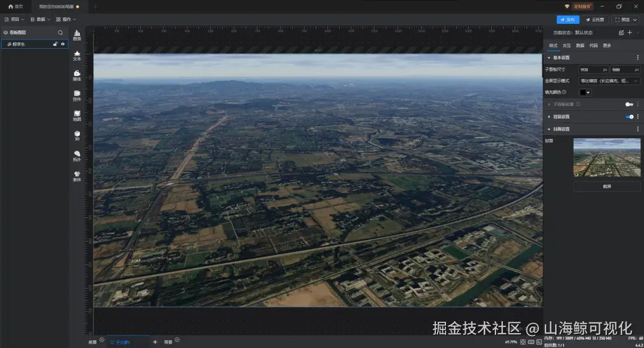644x348 pixels.
Task: Collapse the 封面设置 section
Action: pyautogui.click(x=549, y=129)
